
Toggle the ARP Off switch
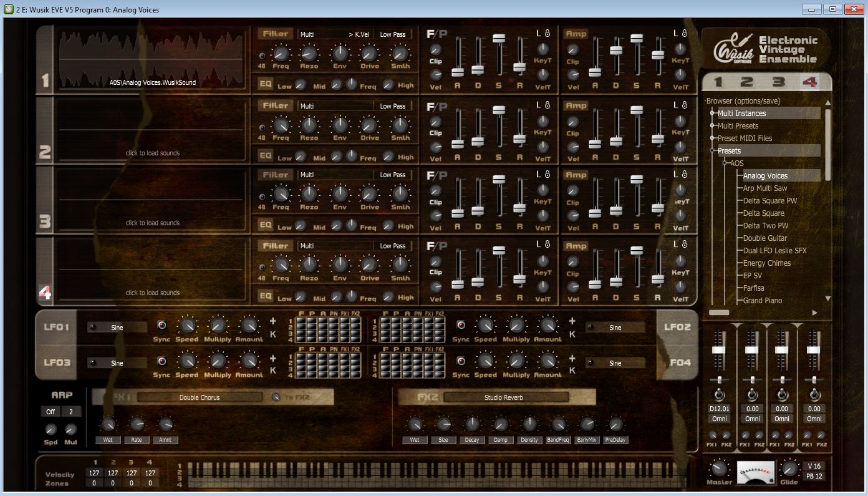coord(51,412)
